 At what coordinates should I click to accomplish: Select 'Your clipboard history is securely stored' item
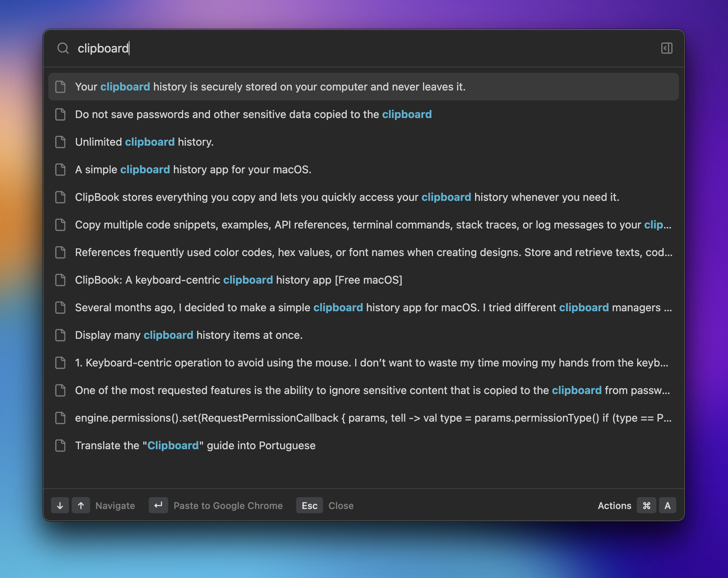click(x=364, y=87)
